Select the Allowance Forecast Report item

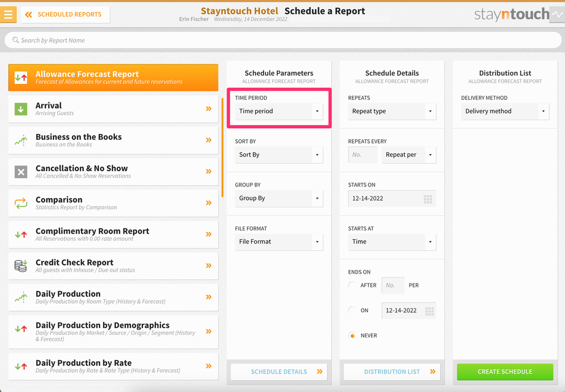tap(113, 77)
